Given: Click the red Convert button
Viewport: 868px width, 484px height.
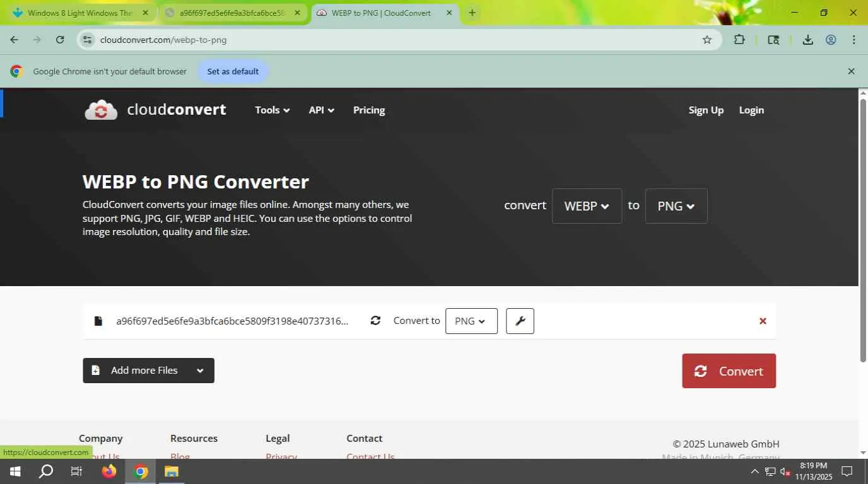Looking at the screenshot, I should (729, 371).
